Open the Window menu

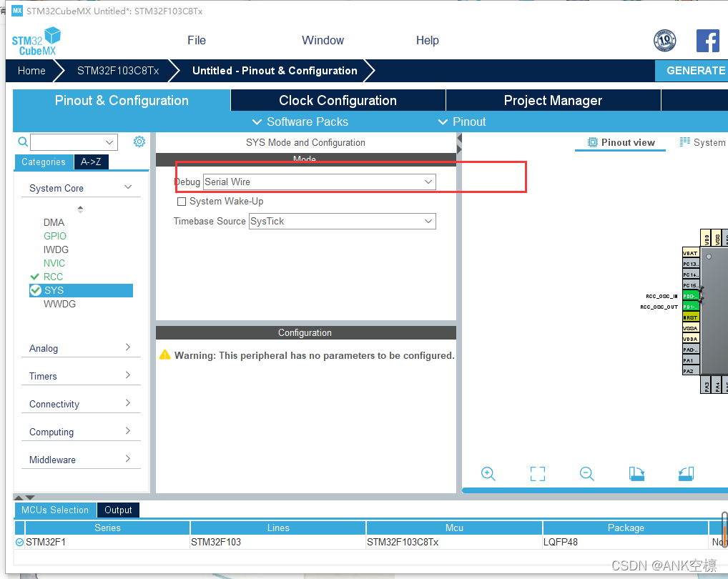[323, 40]
